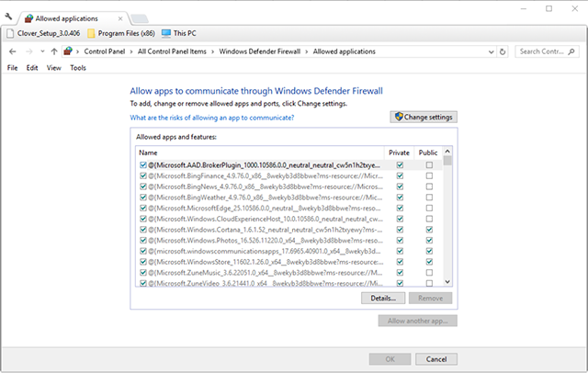Click the apps list scrollbar thumb

[x=447, y=161]
